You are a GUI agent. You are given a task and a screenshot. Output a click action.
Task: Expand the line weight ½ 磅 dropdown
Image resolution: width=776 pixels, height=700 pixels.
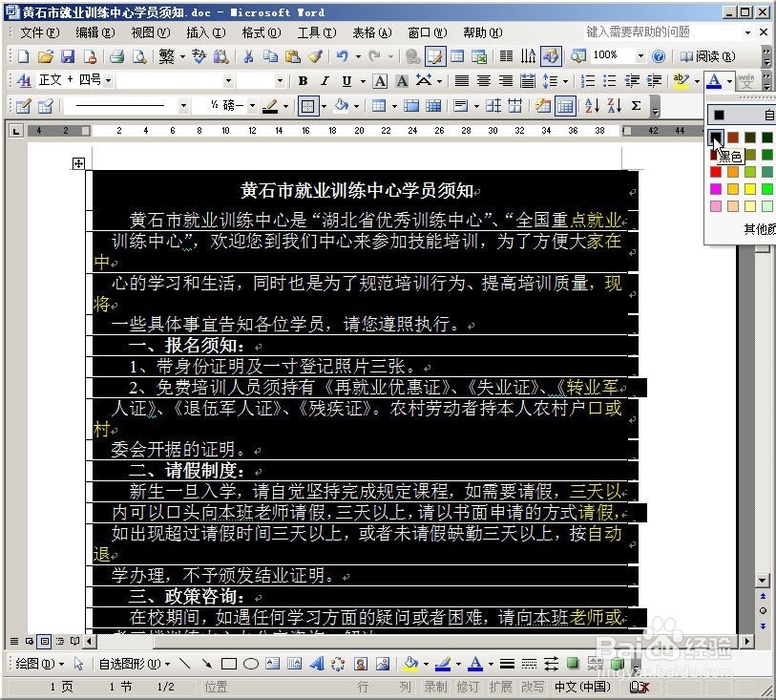252,105
